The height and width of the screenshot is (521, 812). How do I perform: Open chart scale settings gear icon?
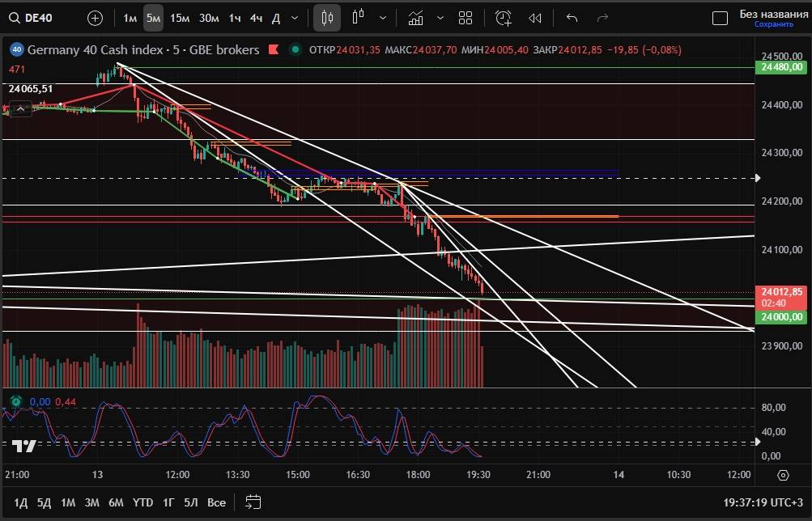pos(783,475)
